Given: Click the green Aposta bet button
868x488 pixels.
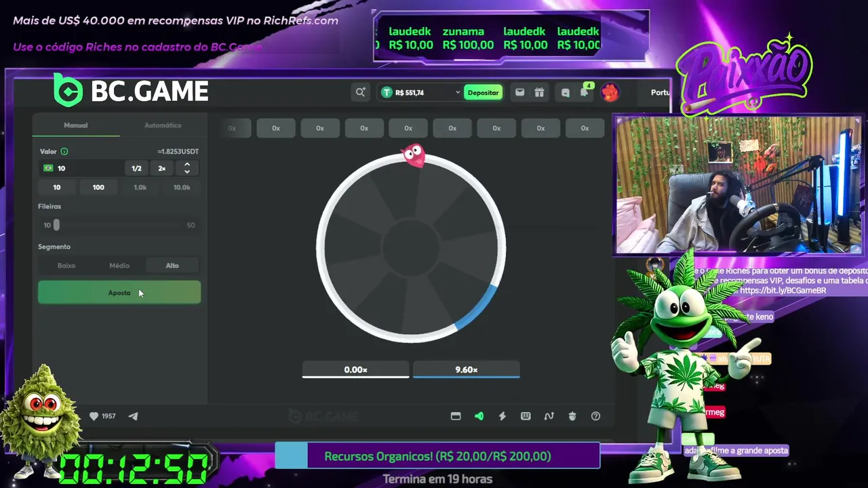Looking at the screenshot, I should pos(119,292).
